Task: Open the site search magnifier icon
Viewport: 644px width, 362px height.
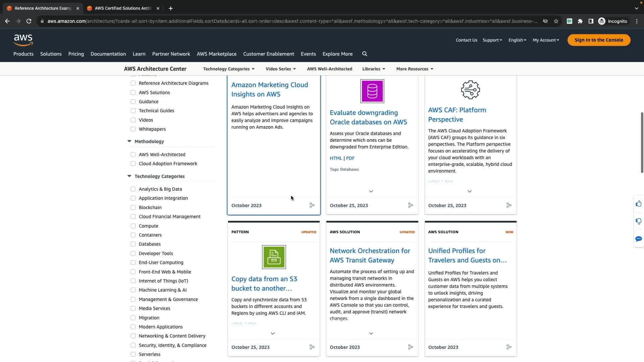Action: click(x=365, y=54)
